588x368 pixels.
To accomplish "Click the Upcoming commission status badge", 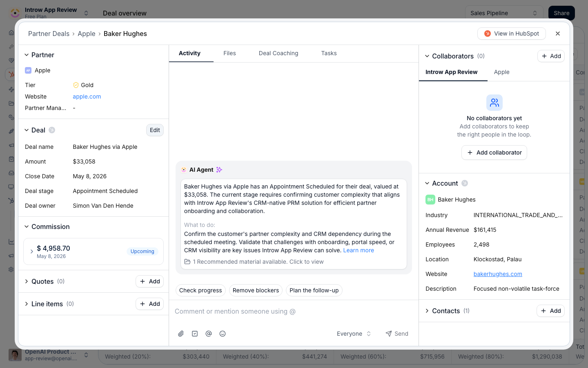I will [x=143, y=251].
